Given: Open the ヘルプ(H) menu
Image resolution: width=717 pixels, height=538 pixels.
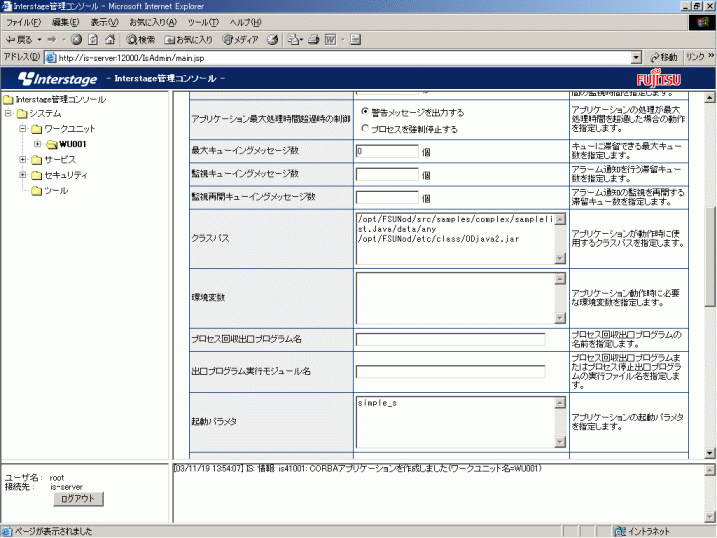Looking at the screenshot, I should coord(245,22).
